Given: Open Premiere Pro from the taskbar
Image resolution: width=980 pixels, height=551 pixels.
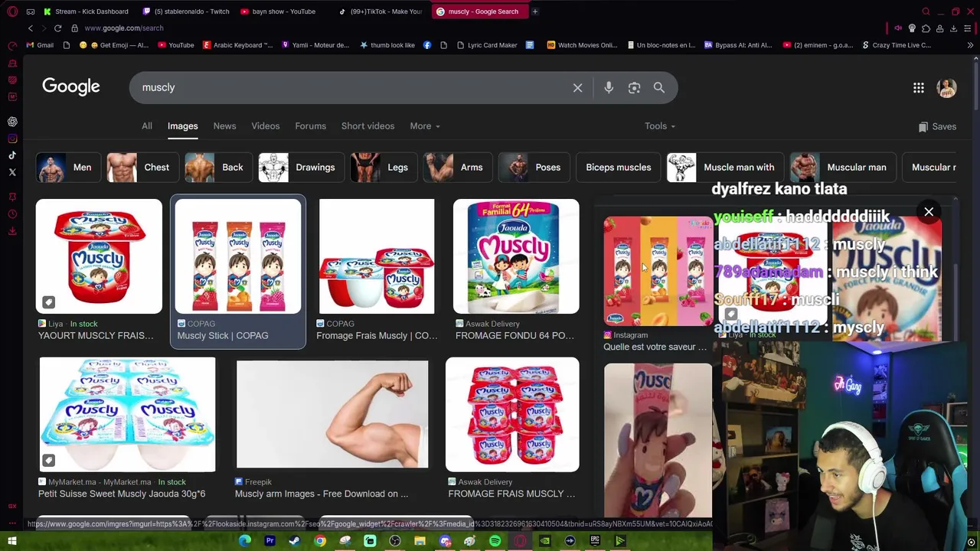Looking at the screenshot, I should [269, 541].
